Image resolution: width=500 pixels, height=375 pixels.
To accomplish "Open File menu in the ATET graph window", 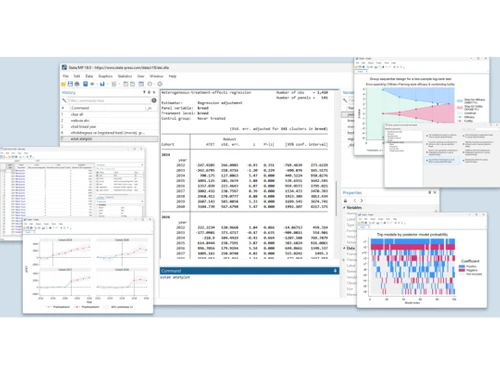I will [26, 224].
